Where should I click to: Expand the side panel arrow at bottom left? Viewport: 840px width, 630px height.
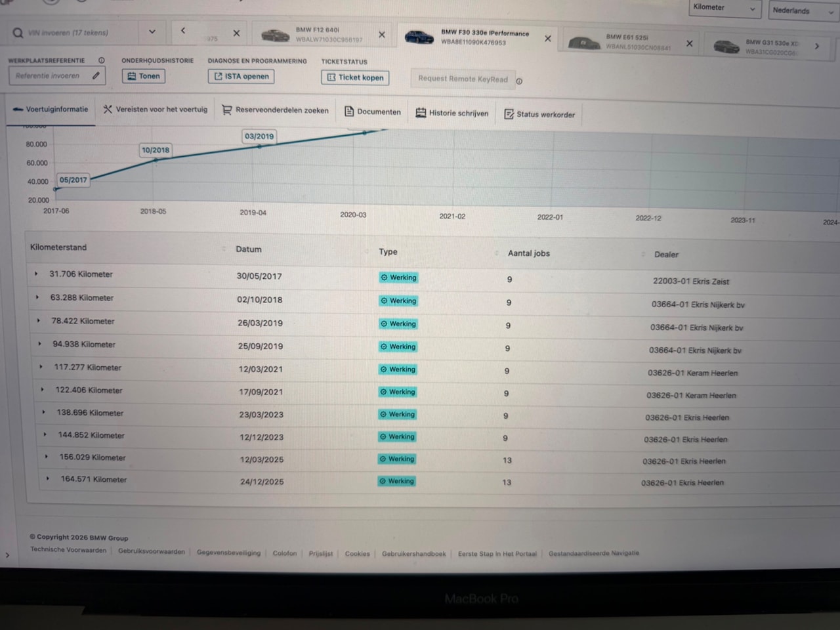coord(7,555)
